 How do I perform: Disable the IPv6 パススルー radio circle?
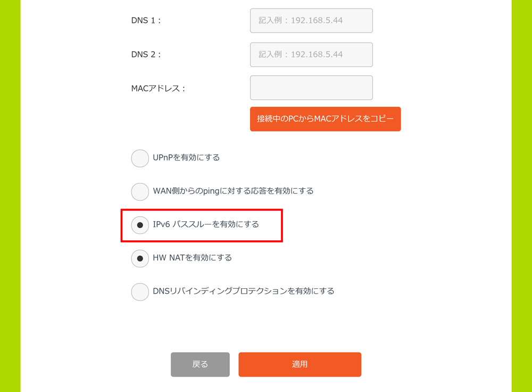tap(140, 225)
